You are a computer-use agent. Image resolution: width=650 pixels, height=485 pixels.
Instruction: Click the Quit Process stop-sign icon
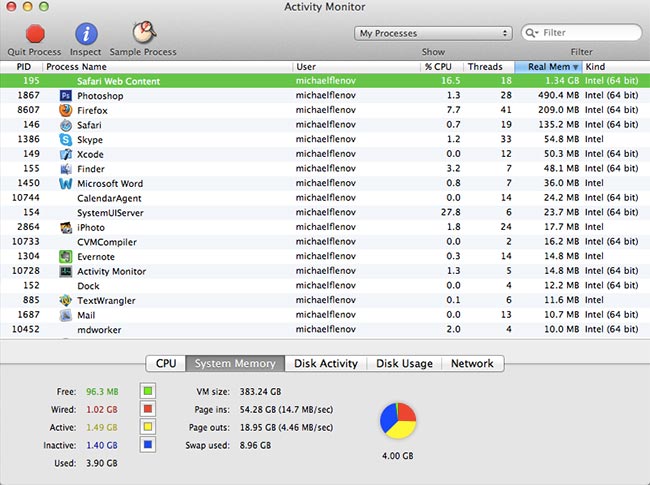[35, 34]
